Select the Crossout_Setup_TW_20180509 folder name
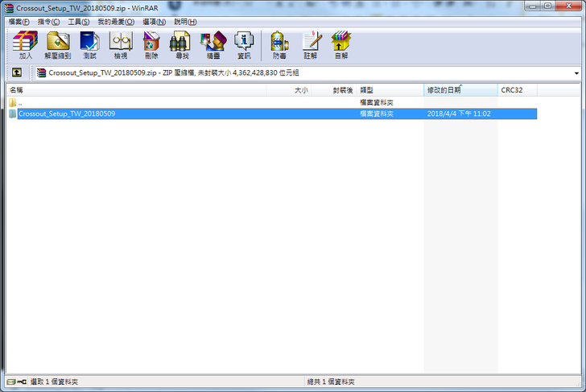The width and height of the screenshot is (586, 392). click(x=67, y=113)
